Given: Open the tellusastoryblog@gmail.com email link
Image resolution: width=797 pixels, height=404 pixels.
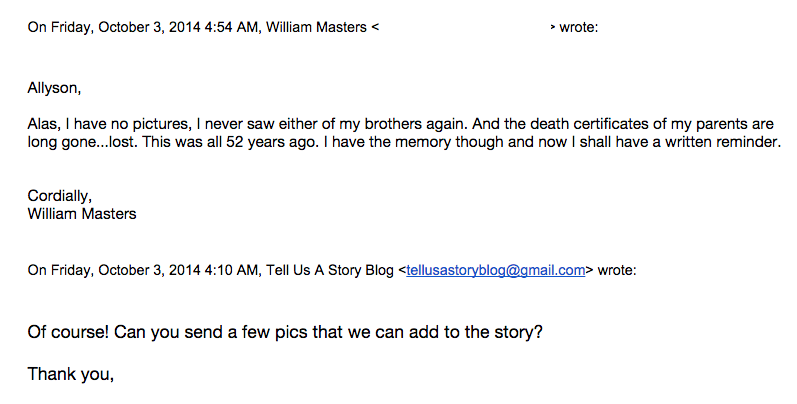Looking at the screenshot, I should pyautogui.click(x=495, y=269).
